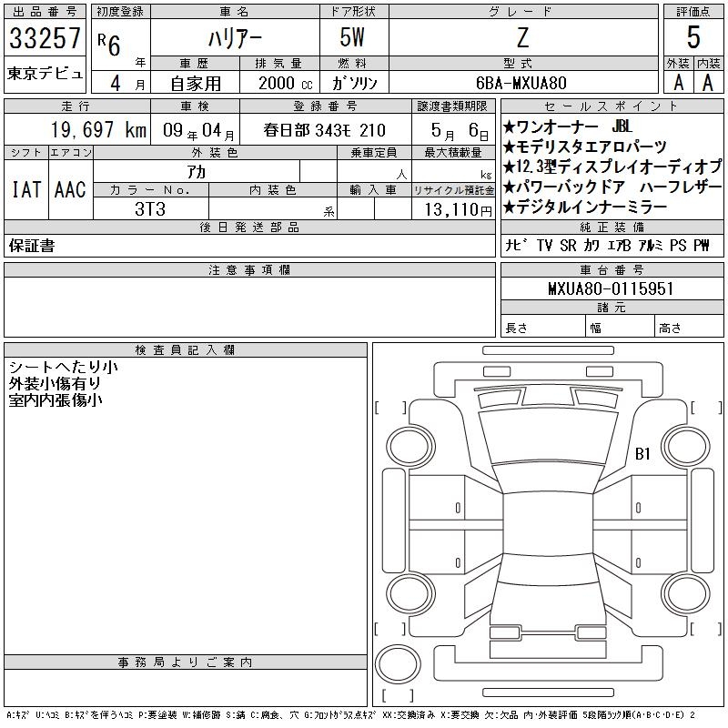Click the 高さ dimension field

689,328
